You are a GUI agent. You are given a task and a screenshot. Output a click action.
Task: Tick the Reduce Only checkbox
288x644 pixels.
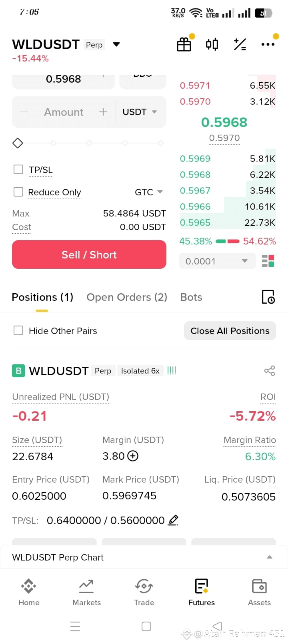[x=18, y=192]
